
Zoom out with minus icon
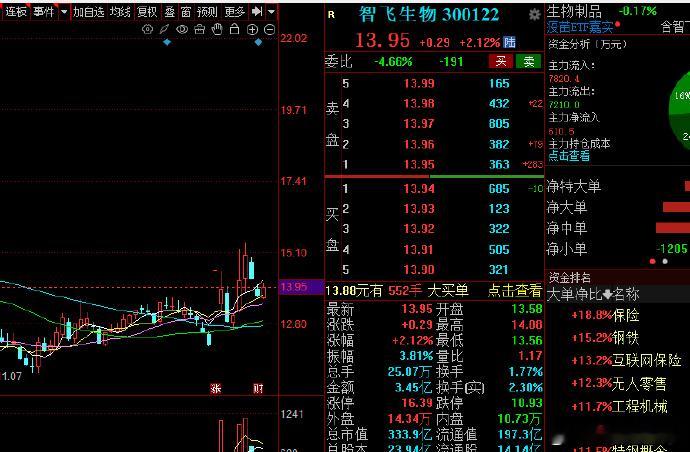point(269,29)
